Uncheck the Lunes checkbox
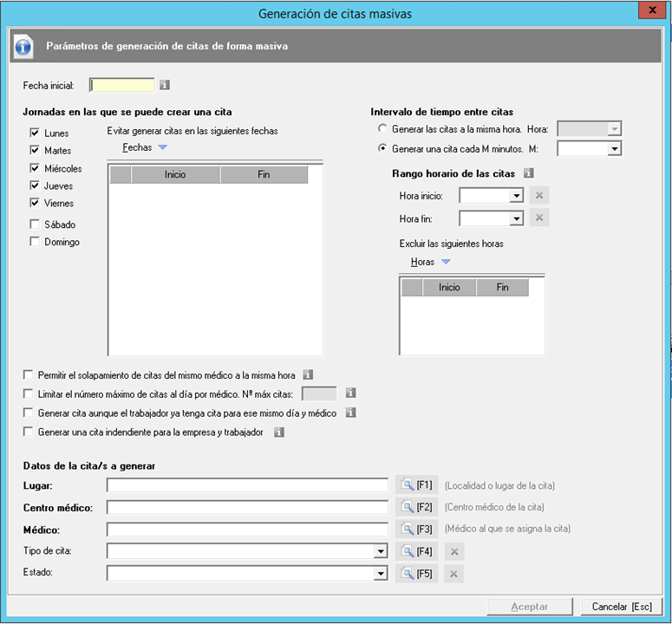The height and width of the screenshot is (624, 672). (35, 133)
